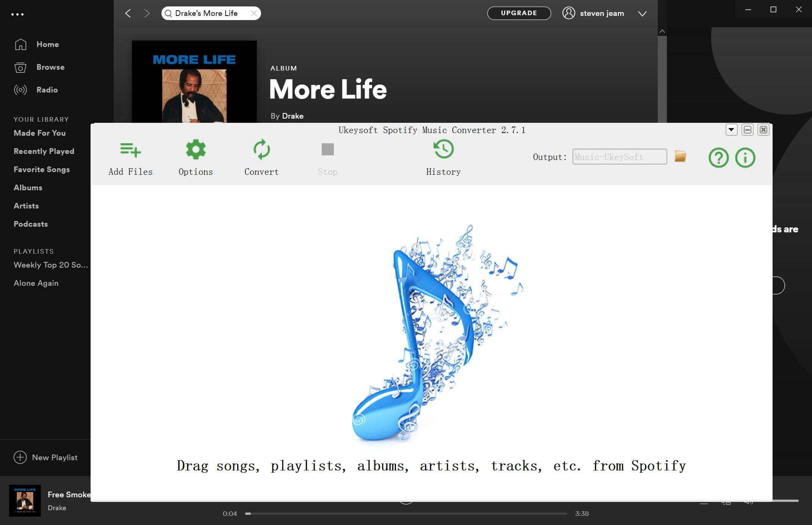The height and width of the screenshot is (525, 812).
Task: Click the Upgrade button on Spotify
Action: coord(519,13)
